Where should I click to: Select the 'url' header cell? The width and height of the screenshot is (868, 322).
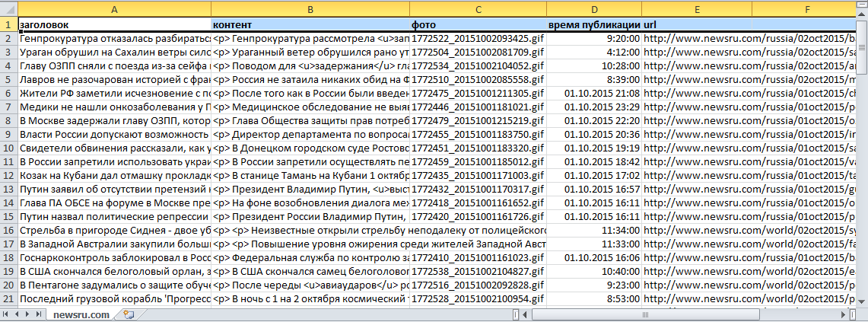(x=697, y=25)
